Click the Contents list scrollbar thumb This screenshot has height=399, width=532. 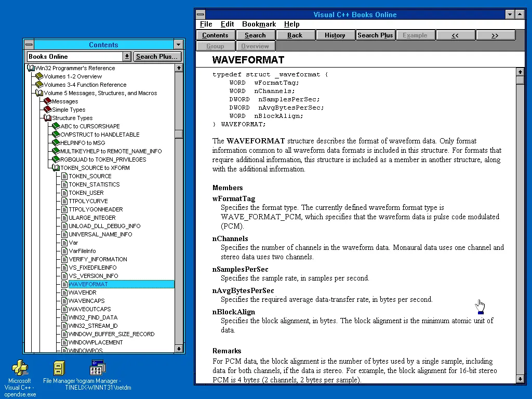point(179,134)
